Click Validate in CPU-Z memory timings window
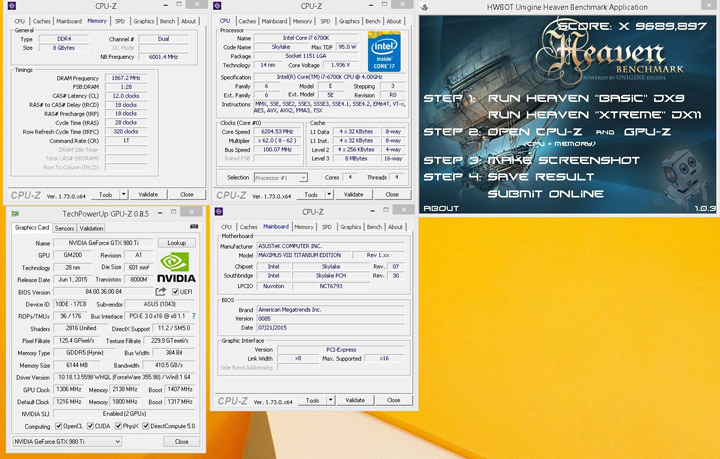This screenshot has height=459, width=720. click(x=148, y=195)
